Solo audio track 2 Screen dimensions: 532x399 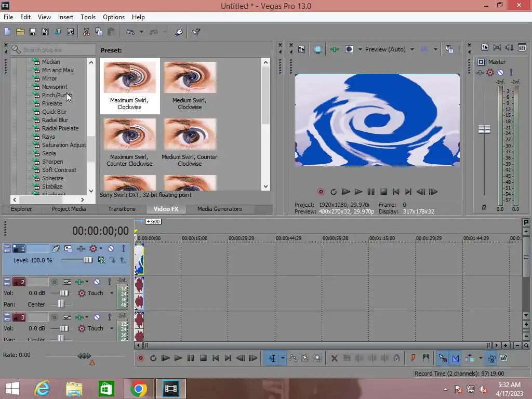(109, 282)
